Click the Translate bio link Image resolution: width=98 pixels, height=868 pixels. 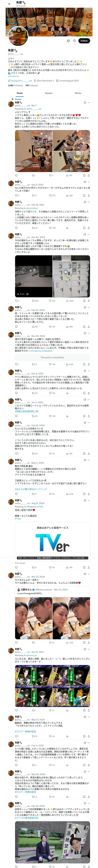(14, 76)
